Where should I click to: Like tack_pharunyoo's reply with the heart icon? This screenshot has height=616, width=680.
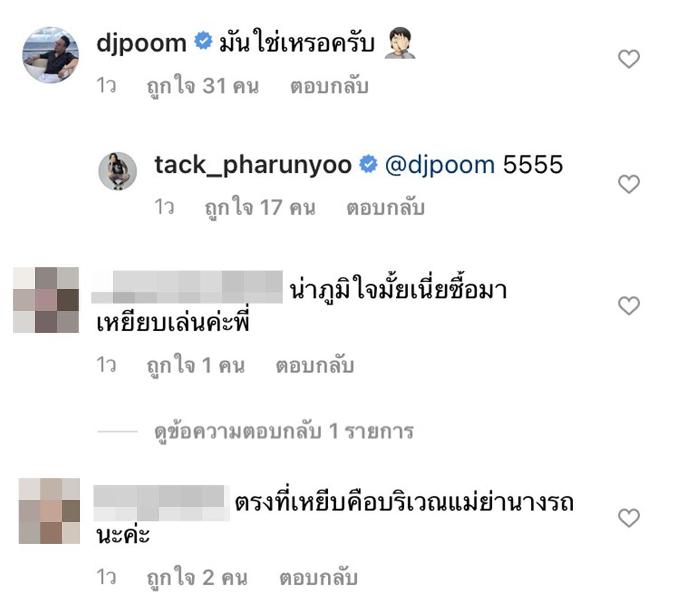point(629,184)
